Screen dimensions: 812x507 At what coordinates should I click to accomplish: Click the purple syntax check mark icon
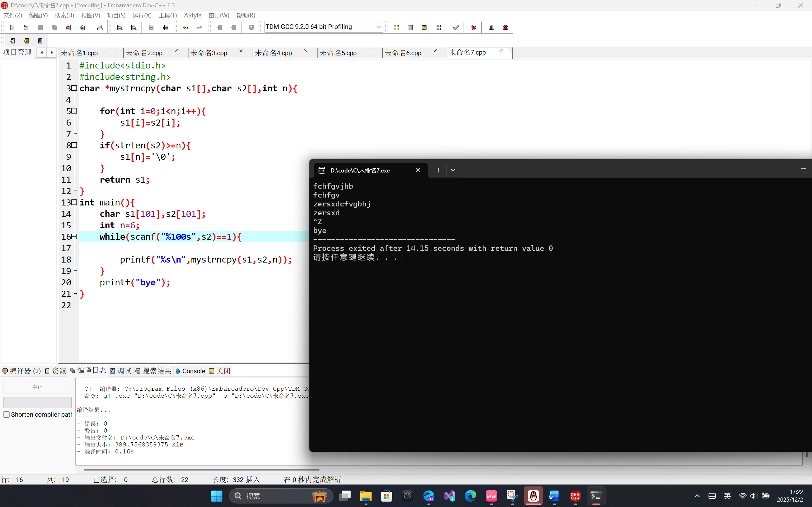[456, 28]
